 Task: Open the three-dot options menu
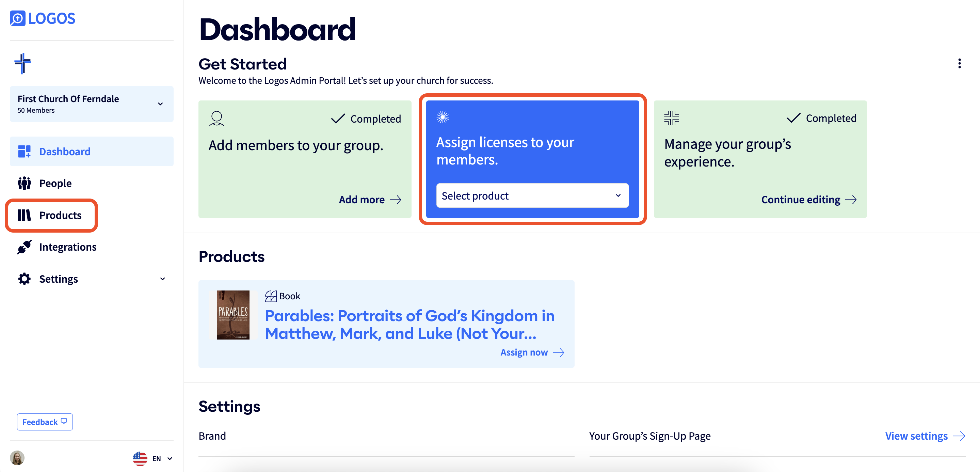959,64
